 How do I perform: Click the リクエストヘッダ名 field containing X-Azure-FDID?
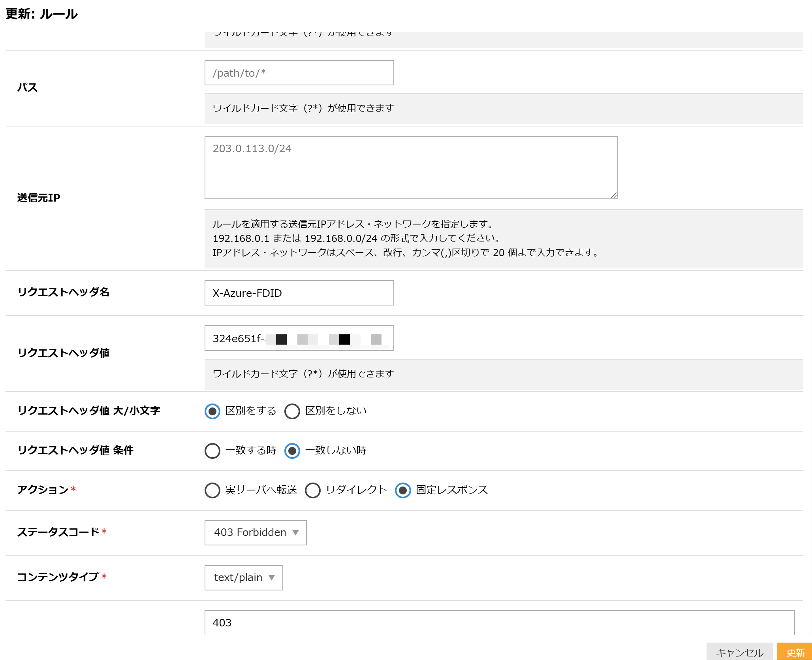[x=299, y=293]
